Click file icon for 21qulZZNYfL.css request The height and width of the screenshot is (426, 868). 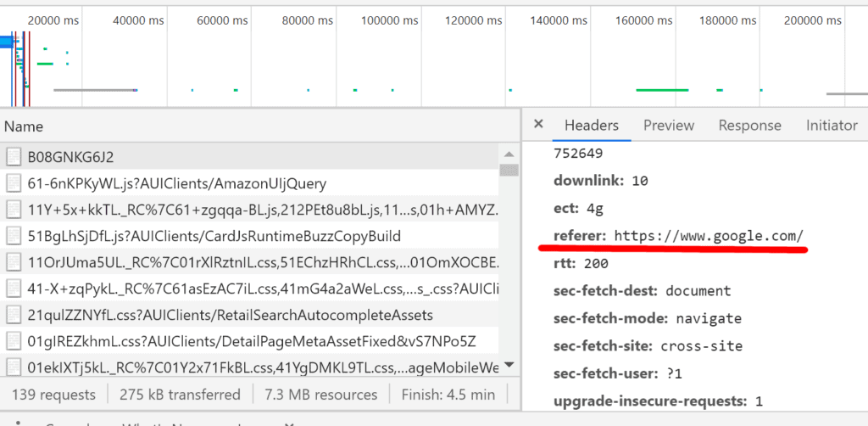(x=14, y=315)
